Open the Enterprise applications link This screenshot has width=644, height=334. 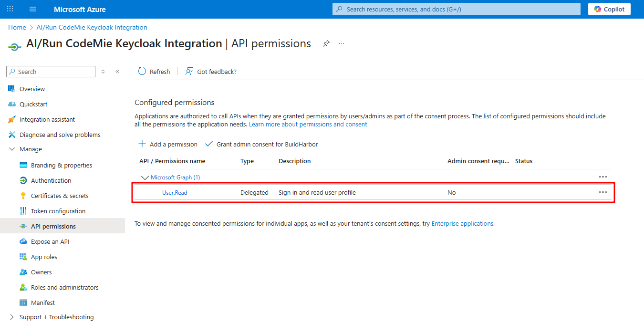point(462,223)
